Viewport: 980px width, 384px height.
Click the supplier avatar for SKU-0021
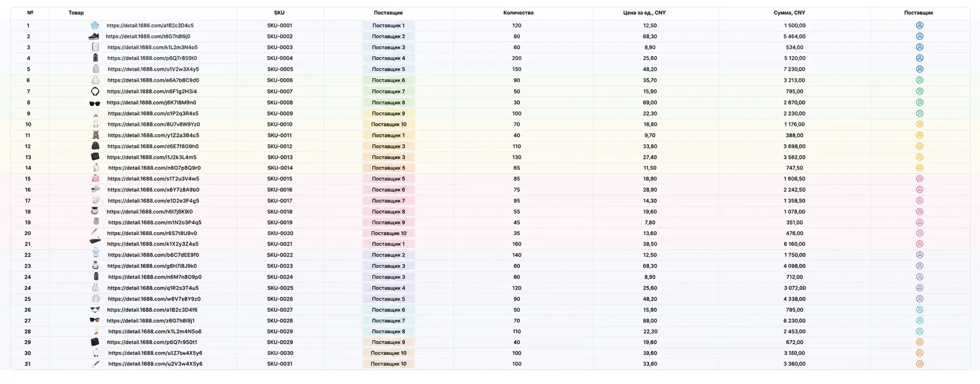[x=919, y=245]
